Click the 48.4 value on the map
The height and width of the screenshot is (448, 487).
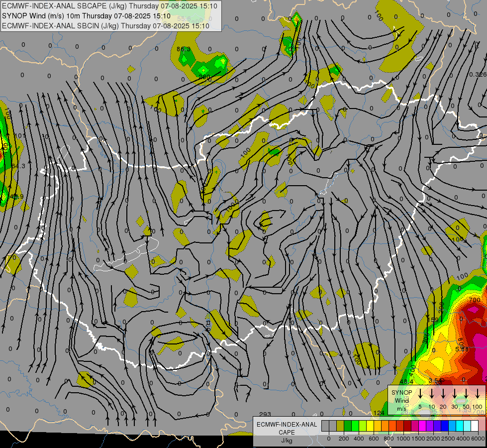pyautogui.click(x=406, y=381)
